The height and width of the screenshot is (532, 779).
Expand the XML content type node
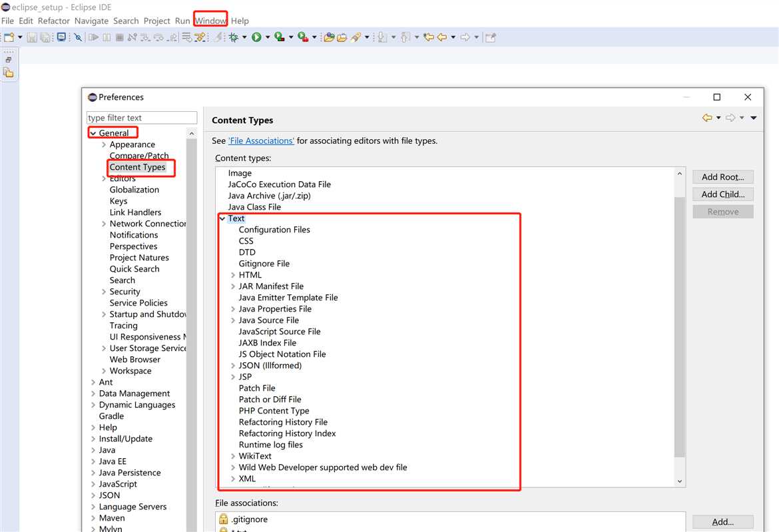coord(232,479)
